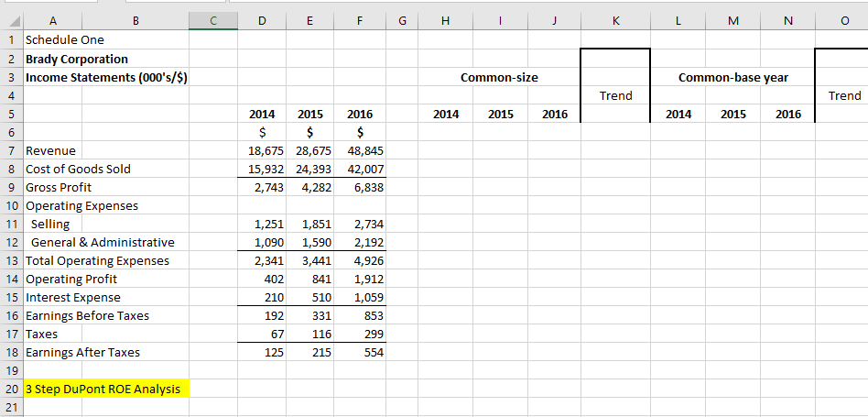Click the Trend cell in column O
Image resolution: width=868 pixels, height=417 pixels.
click(844, 96)
